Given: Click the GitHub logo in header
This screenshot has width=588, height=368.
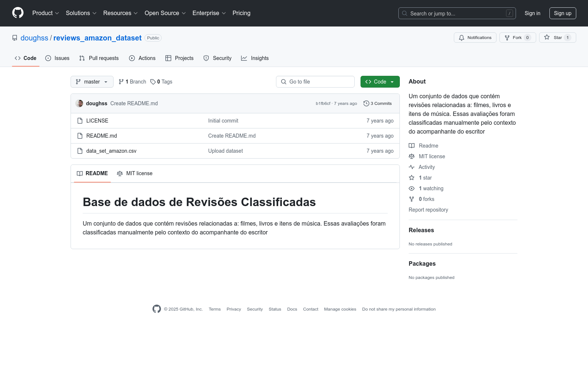Looking at the screenshot, I should click(x=18, y=13).
